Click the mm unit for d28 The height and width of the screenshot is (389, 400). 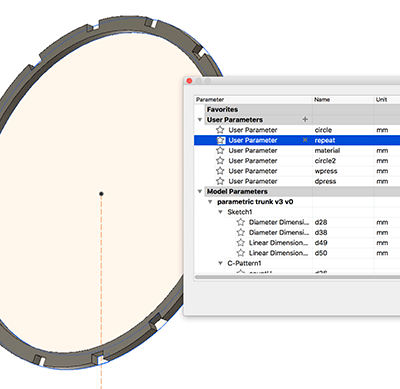(382, 223)
